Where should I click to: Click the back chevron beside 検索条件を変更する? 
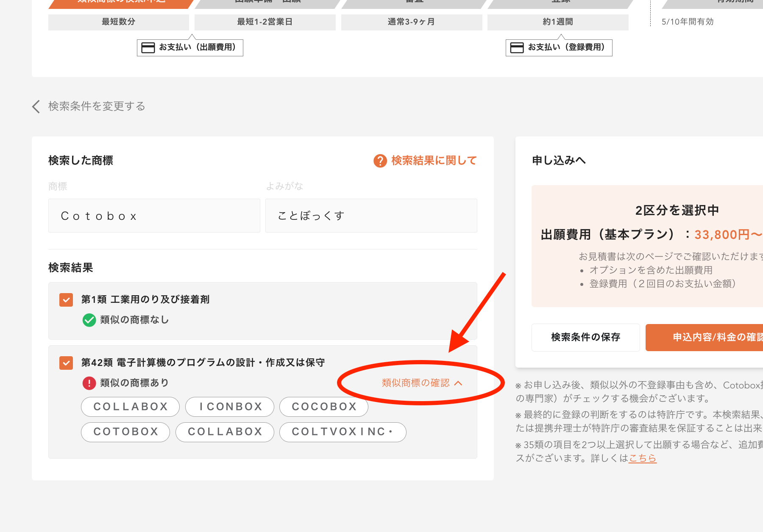tap(36, 106)
